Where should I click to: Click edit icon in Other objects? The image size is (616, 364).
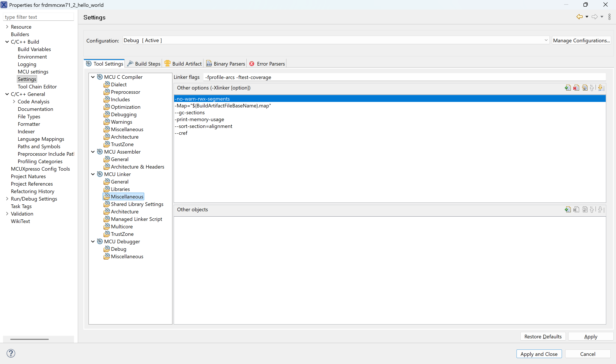pos(585,210)
